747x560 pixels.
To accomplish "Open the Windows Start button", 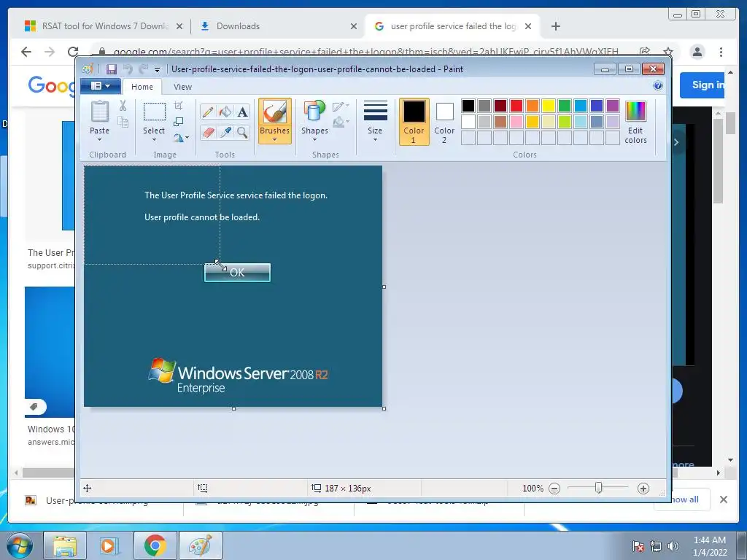I will click(20, 545).
